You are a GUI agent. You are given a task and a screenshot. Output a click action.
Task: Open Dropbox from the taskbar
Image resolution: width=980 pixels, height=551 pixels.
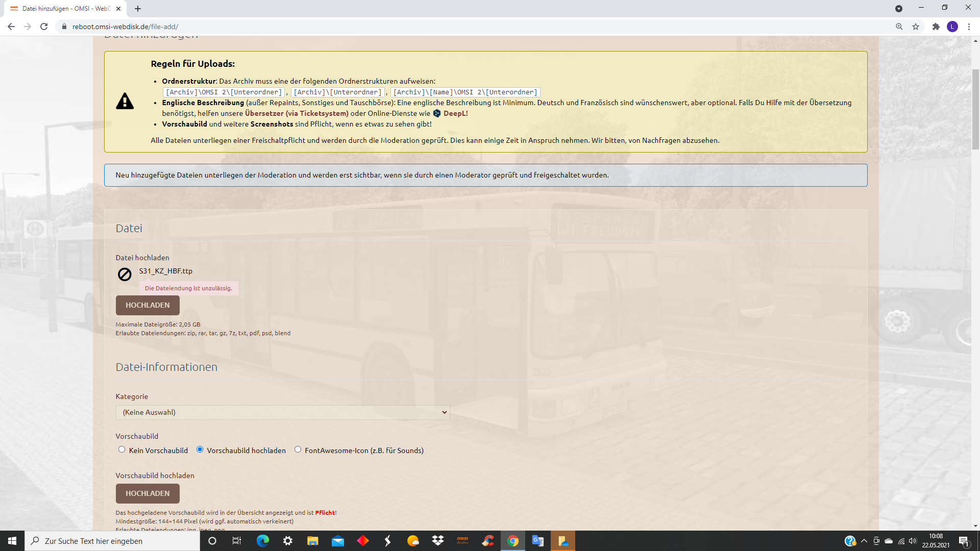(x=437, y=541)
